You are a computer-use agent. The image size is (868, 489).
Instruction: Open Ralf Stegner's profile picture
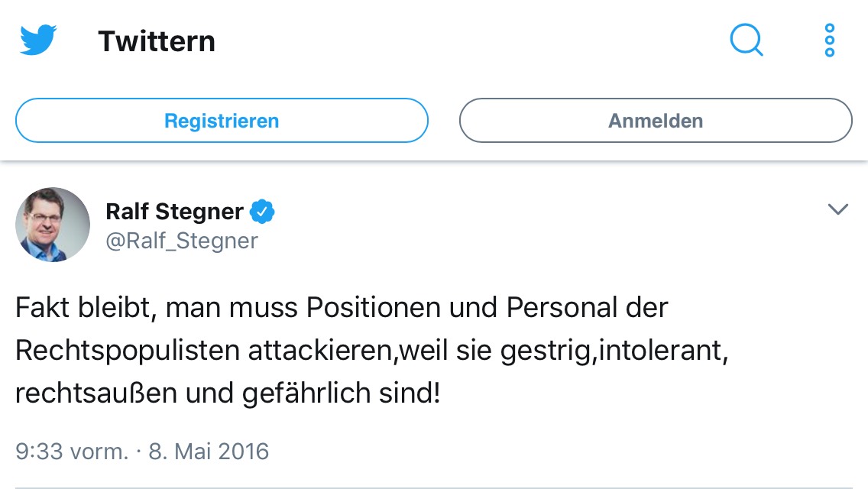[53, 225]
